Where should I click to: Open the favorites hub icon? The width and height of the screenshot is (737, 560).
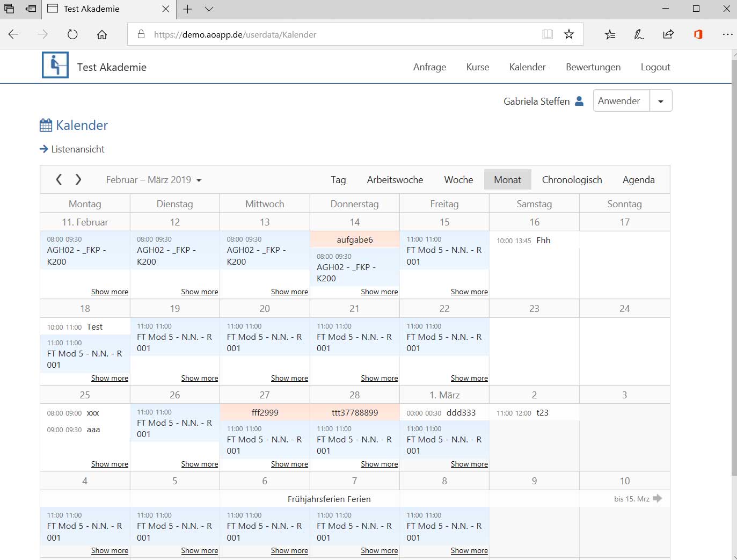tap(610, 34)
